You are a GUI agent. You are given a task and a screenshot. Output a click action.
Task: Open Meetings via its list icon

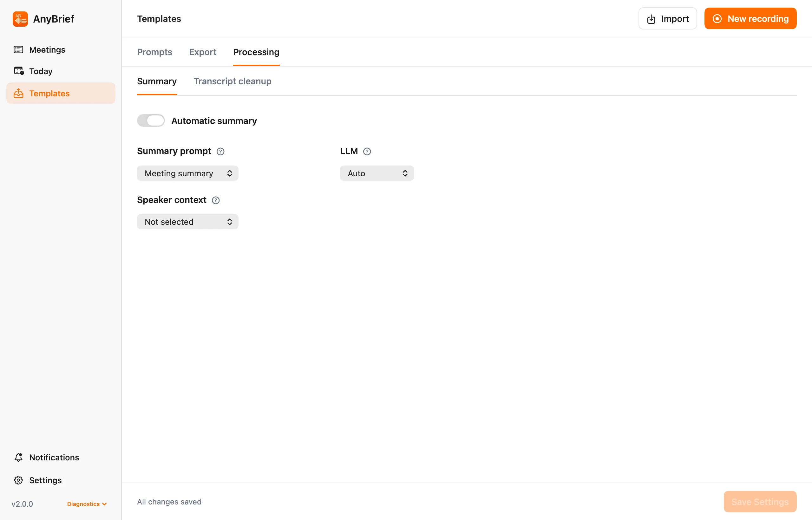18,50
